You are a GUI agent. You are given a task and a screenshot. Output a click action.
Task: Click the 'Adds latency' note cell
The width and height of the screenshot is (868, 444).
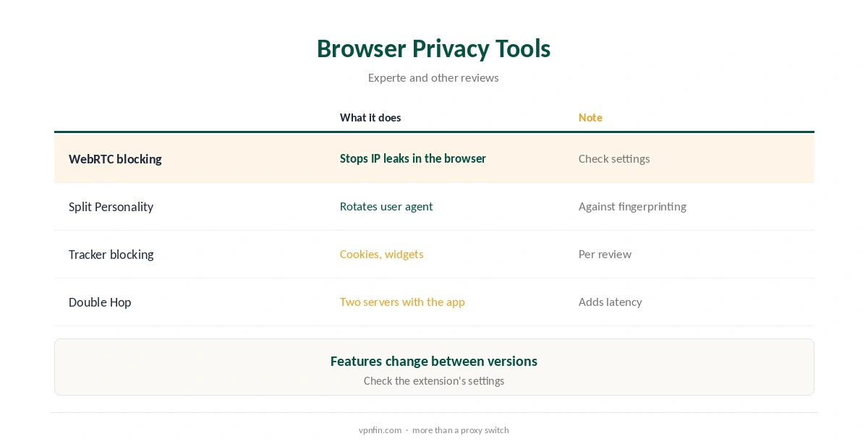tap(610, 302)
